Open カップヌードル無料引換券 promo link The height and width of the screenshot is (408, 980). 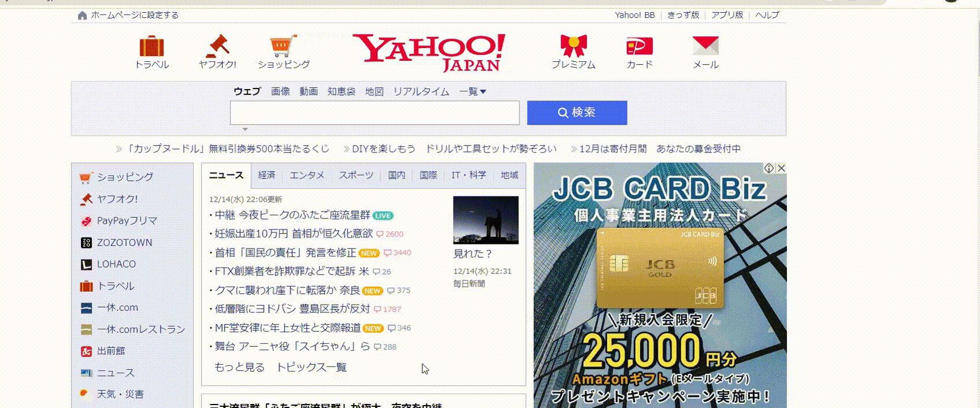click(x=228, y=149)
